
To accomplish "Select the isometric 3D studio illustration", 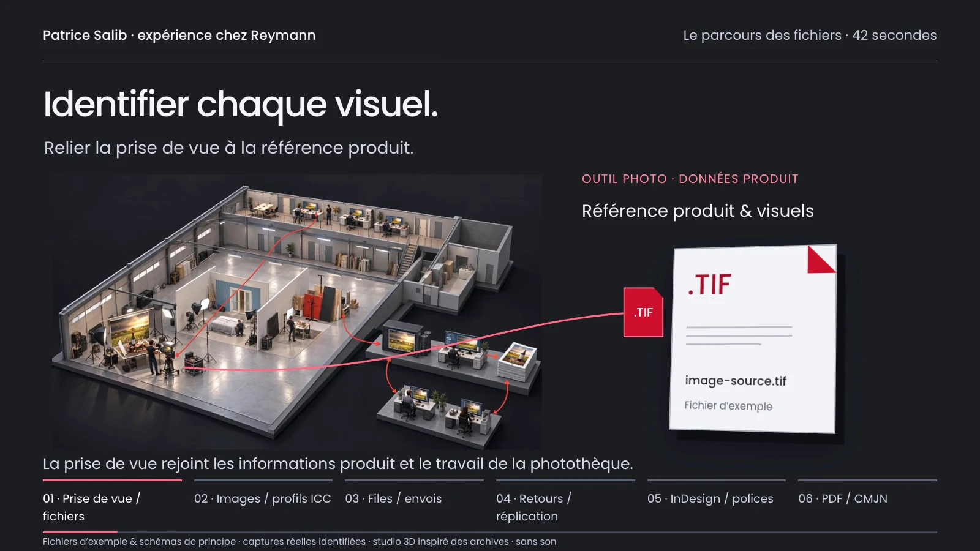I will [x=297, y=312].
